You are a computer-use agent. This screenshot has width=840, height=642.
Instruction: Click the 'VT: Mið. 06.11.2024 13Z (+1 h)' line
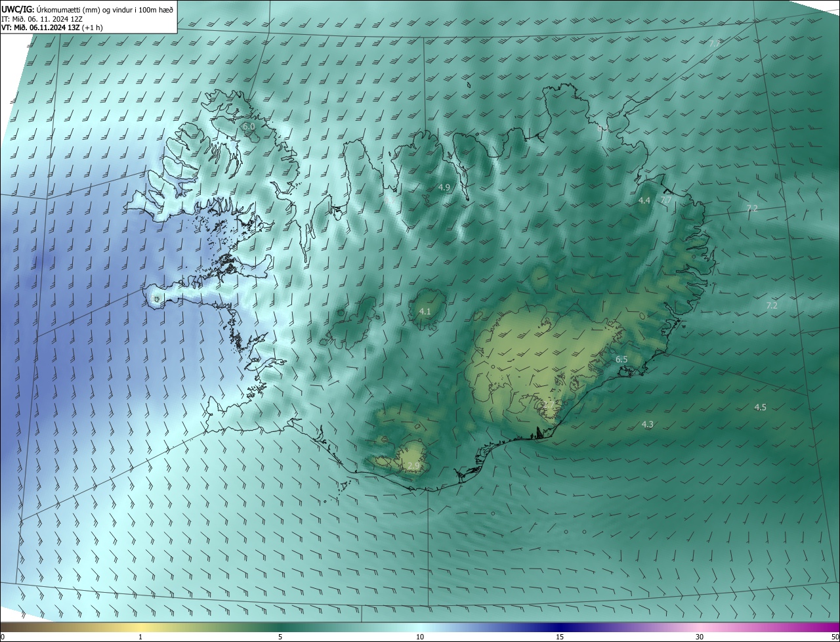pyautogui.click(x=52, y=28)
